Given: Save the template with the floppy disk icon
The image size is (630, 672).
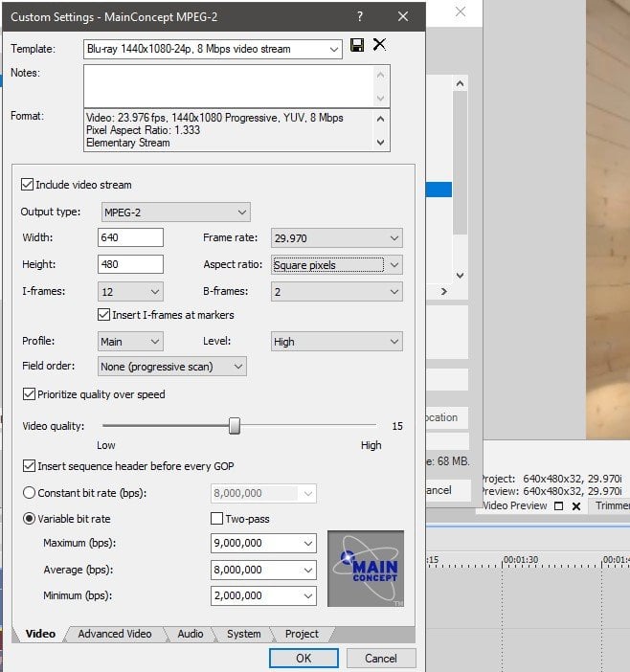Looking at the screenshot, I should (x=357, y=45).
